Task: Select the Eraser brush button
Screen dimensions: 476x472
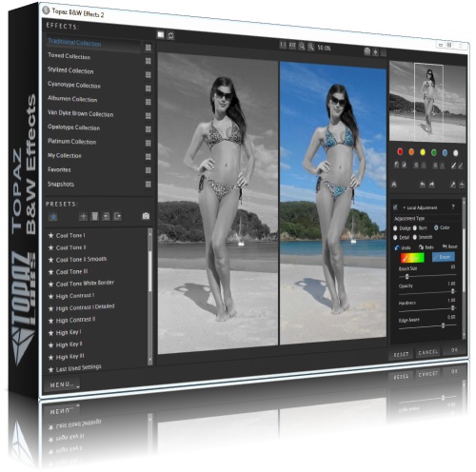Action: click(x=443, y=257)
